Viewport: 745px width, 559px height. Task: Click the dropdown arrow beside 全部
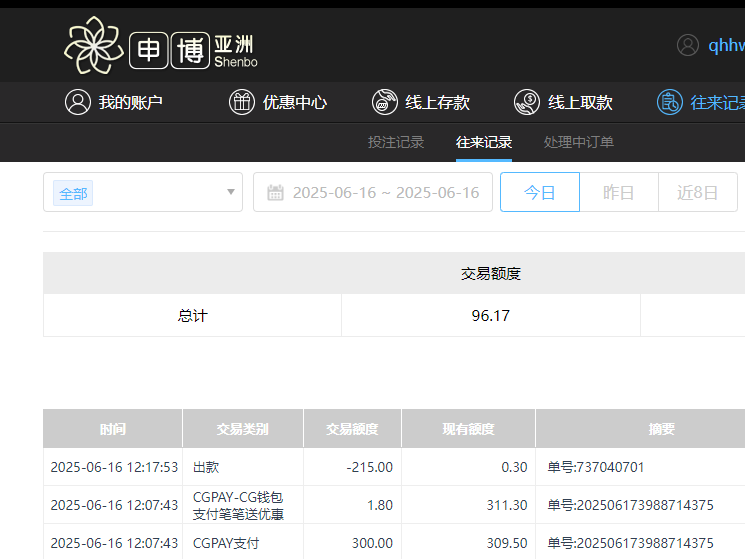[x=230, y=192]
